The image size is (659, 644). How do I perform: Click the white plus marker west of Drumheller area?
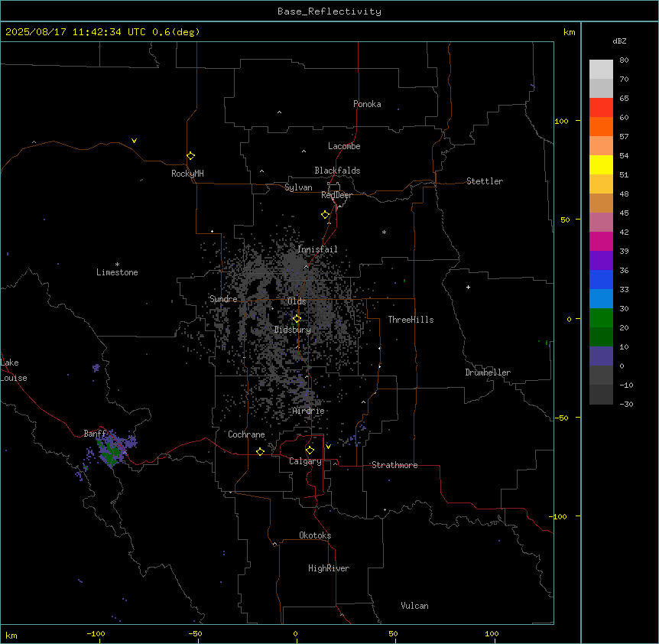[468, 287]
